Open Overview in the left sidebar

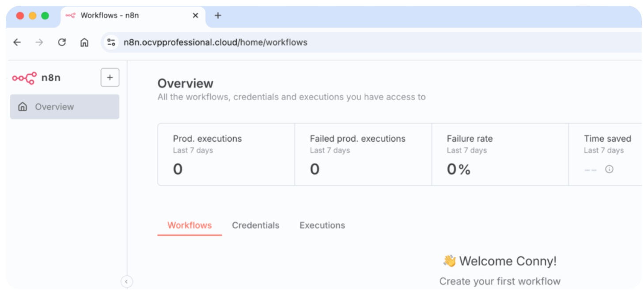[64, 107]
